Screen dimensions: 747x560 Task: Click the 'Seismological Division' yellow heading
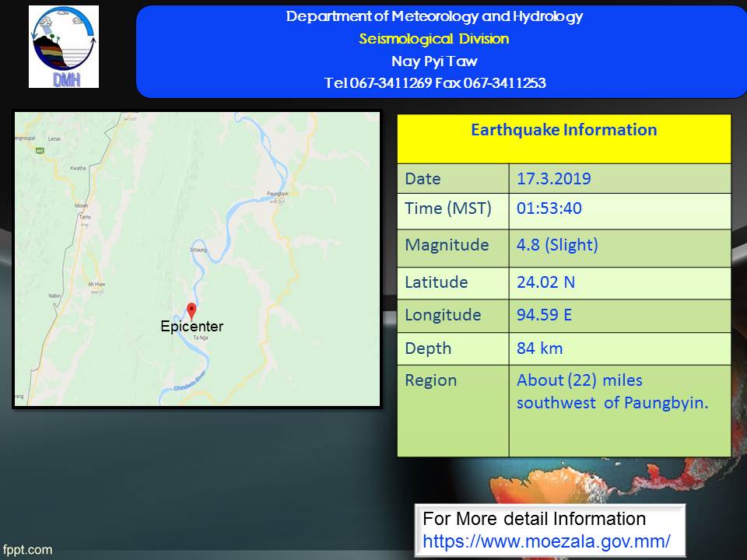point(434,39)
